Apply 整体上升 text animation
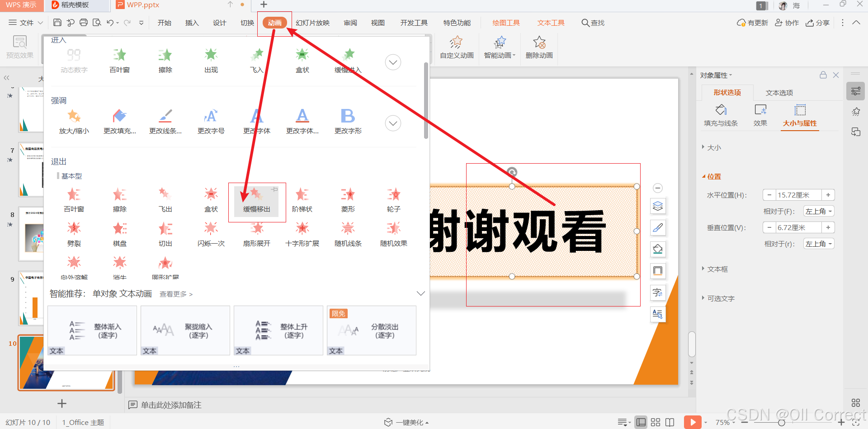868x429 pixels. (x=278, y=330)
